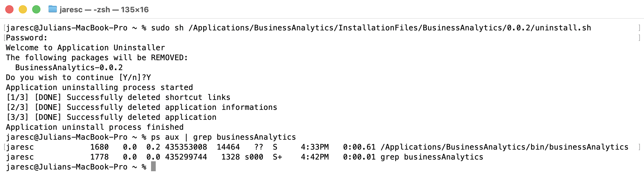This screenshot has width=644, height=187.
Task: Click the 'uninstall.sh' path in the sudo command
Action: click(x=563, y=28)
